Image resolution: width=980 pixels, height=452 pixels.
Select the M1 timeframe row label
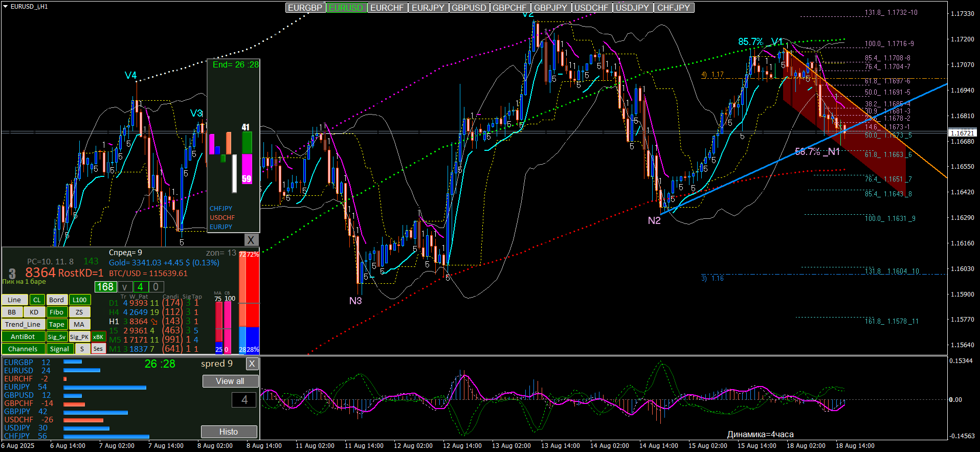[x=115, y=349]
